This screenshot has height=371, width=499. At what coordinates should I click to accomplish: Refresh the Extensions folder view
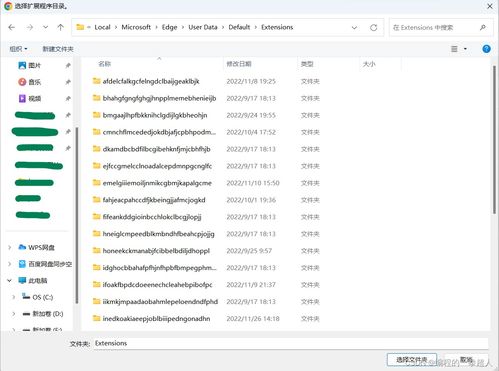[373, 28]
